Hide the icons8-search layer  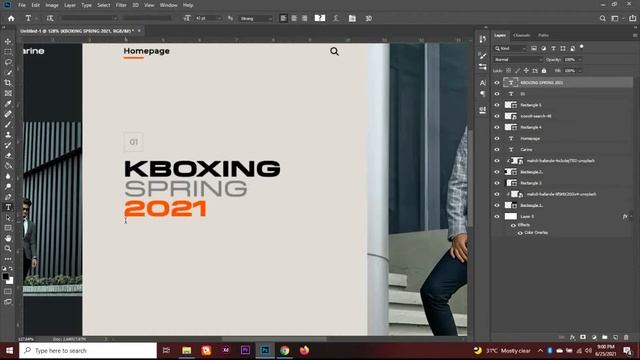point(497,116)
